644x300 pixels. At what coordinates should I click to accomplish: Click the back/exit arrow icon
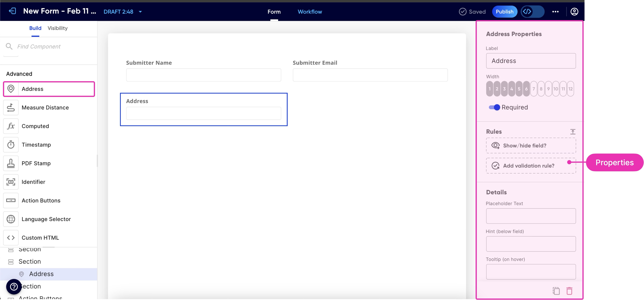(12, 11)
